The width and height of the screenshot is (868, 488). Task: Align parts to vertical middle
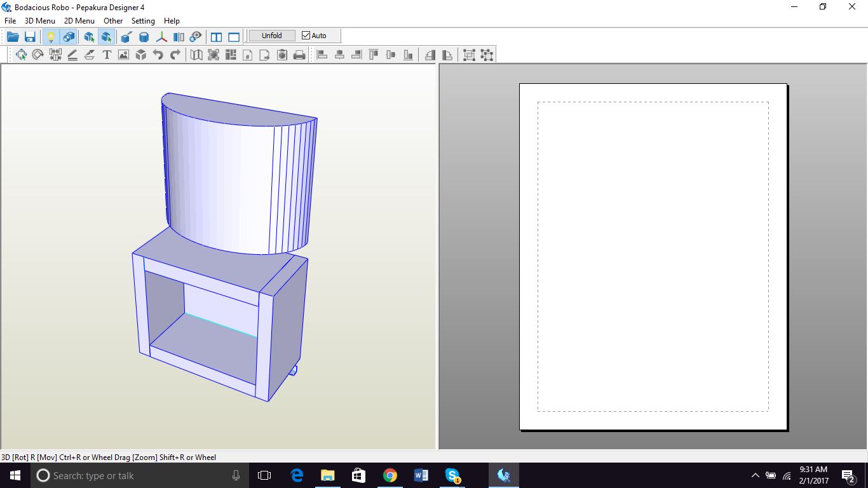click(x=391, y=55)
